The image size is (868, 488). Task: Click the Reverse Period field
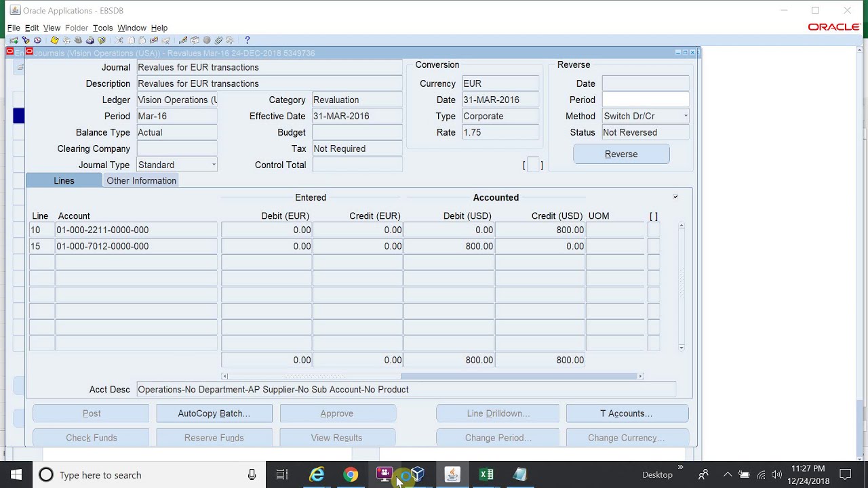click(646, 100)
